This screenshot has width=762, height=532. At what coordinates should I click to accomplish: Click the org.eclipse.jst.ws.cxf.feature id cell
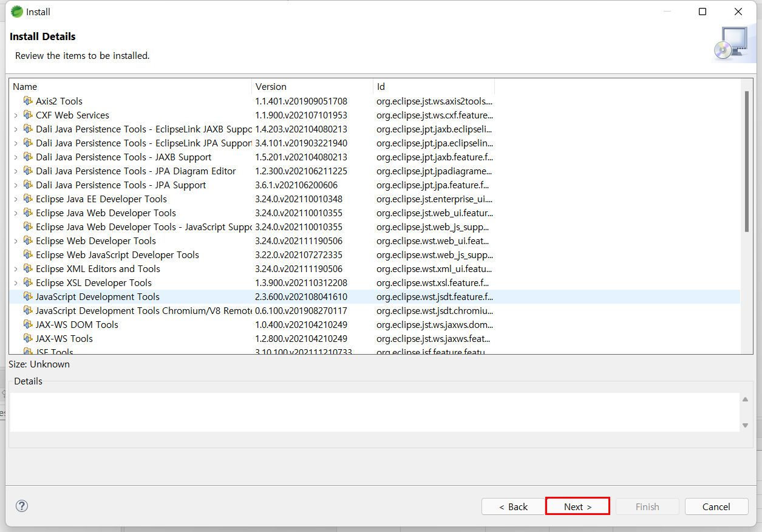tap(435, 115)
